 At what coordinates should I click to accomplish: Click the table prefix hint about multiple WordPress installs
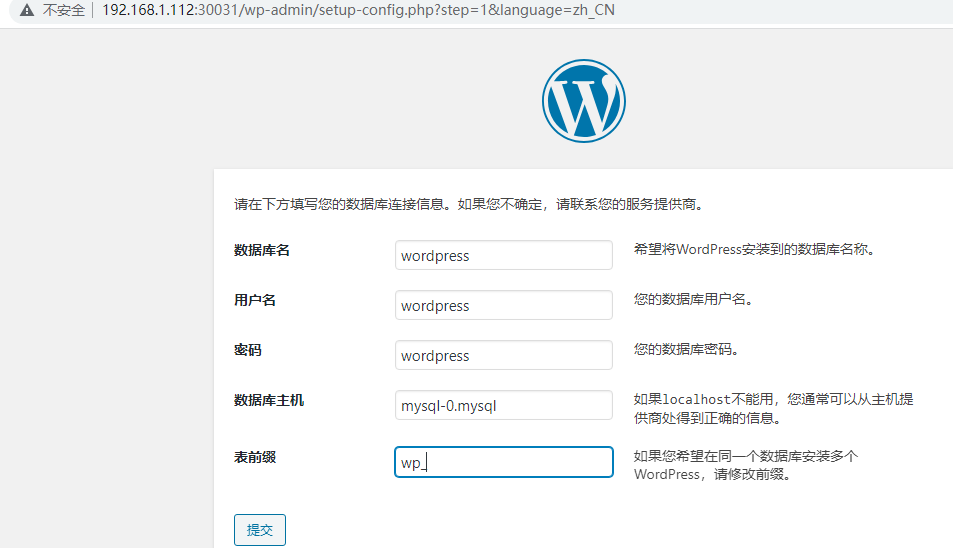pos(746,465)
